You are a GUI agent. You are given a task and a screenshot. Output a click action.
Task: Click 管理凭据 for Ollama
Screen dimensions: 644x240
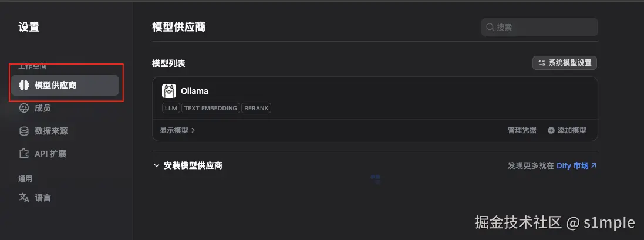[x=522, y=130]
